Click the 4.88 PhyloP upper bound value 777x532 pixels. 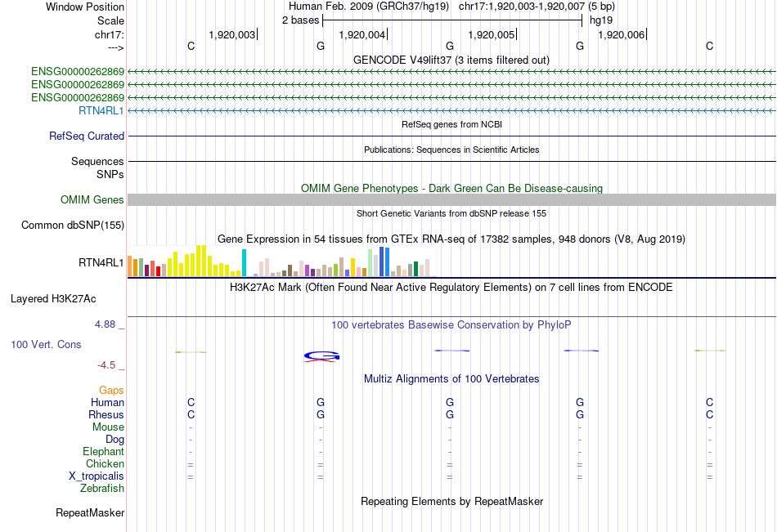tap(105, 324)
